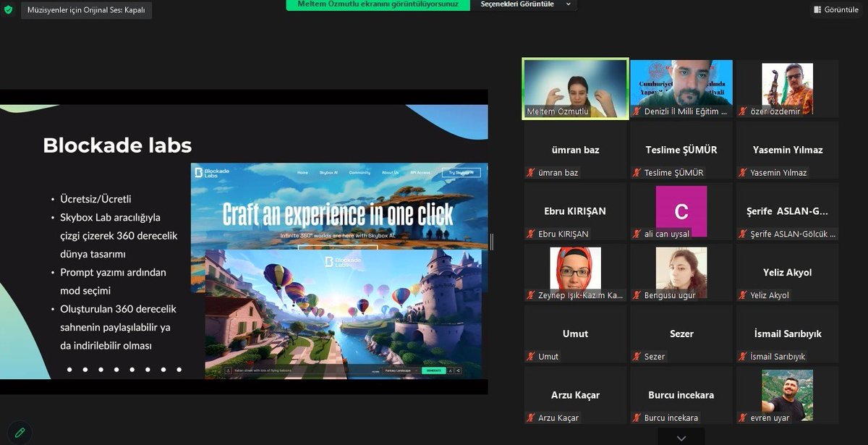Click muted mic icon beside ali can uysal
868x445 pixels.
tap(637, 234)
